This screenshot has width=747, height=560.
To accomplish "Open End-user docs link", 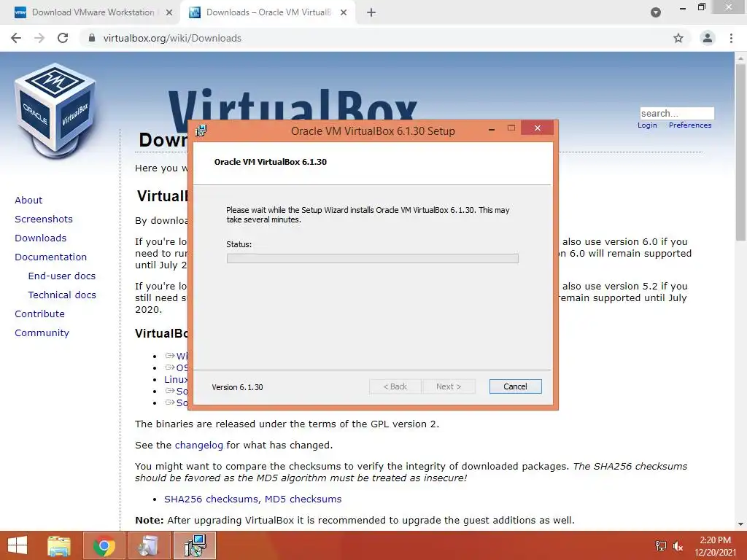I will [62, 276].
